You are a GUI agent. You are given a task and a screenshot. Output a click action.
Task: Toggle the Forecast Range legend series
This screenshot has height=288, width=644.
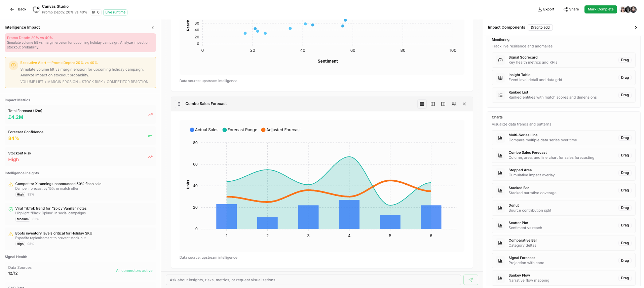[x=240, y=130]
